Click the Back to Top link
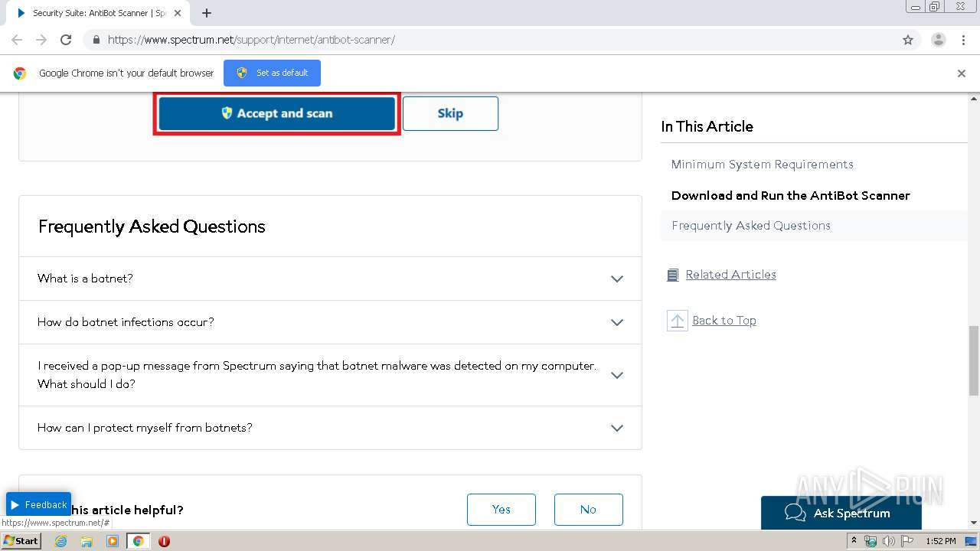Screen dimensions: 980x551 pyautogui.click(x=724, y=321)
